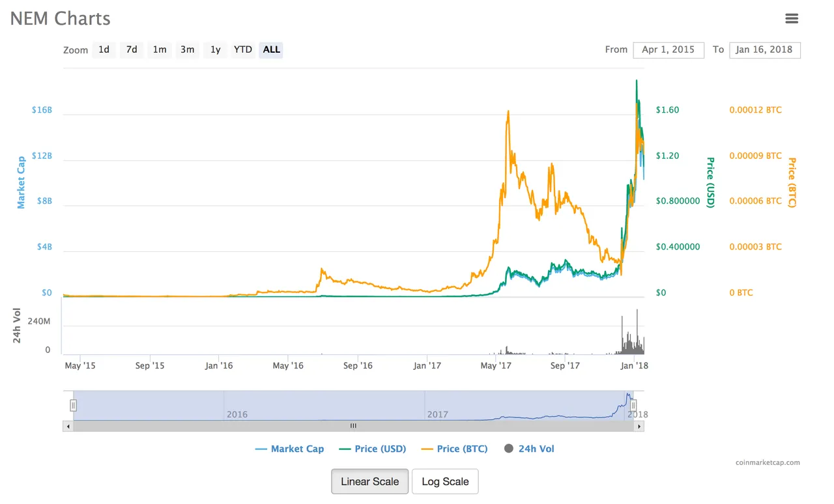Click the Sep '16 x-axis label
Screen dimensions: 834x504
click(x=358, y=365)
